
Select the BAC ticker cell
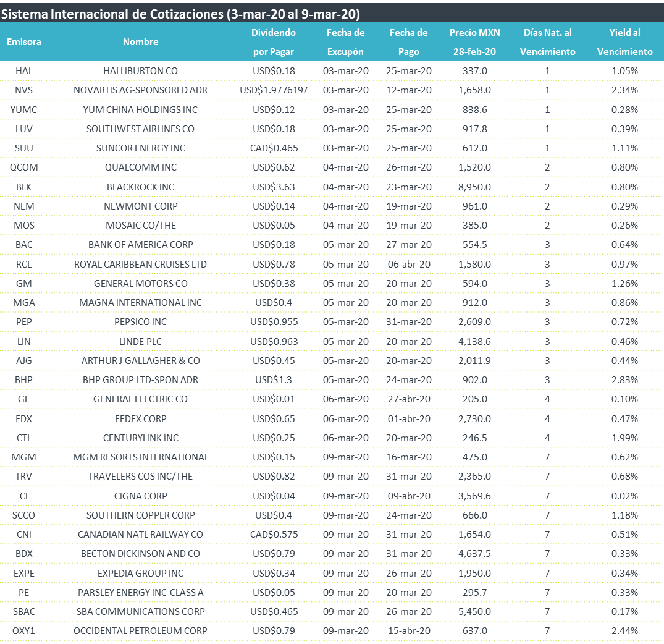pos(23,245)
